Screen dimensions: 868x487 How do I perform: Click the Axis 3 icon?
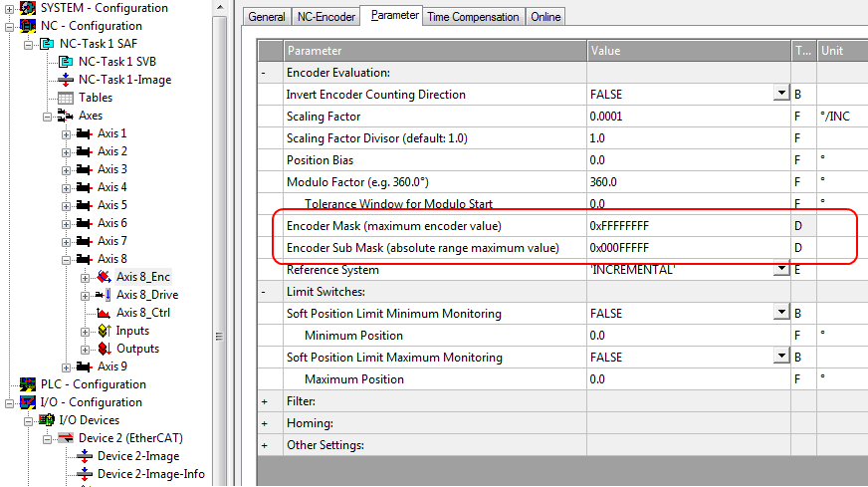[x=85, y=169]
